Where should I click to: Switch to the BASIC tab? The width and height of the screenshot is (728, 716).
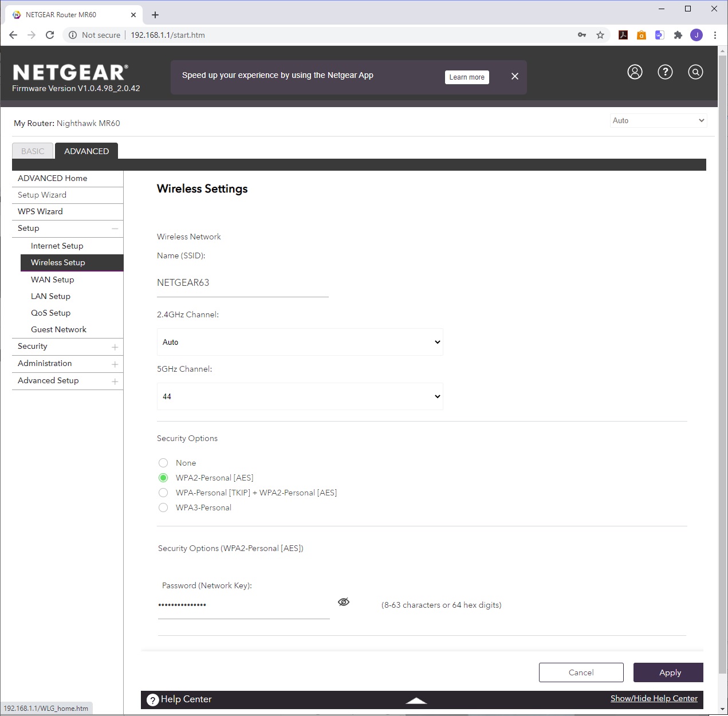33,151
